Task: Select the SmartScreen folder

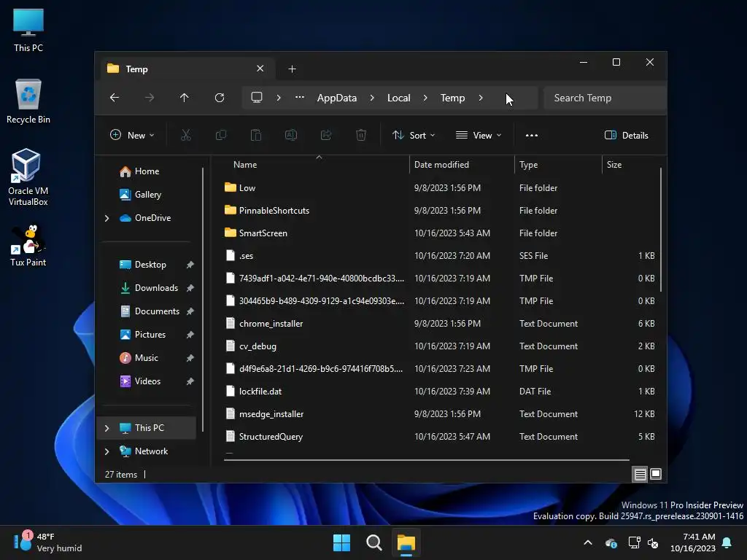Action: tap(263, 233)
